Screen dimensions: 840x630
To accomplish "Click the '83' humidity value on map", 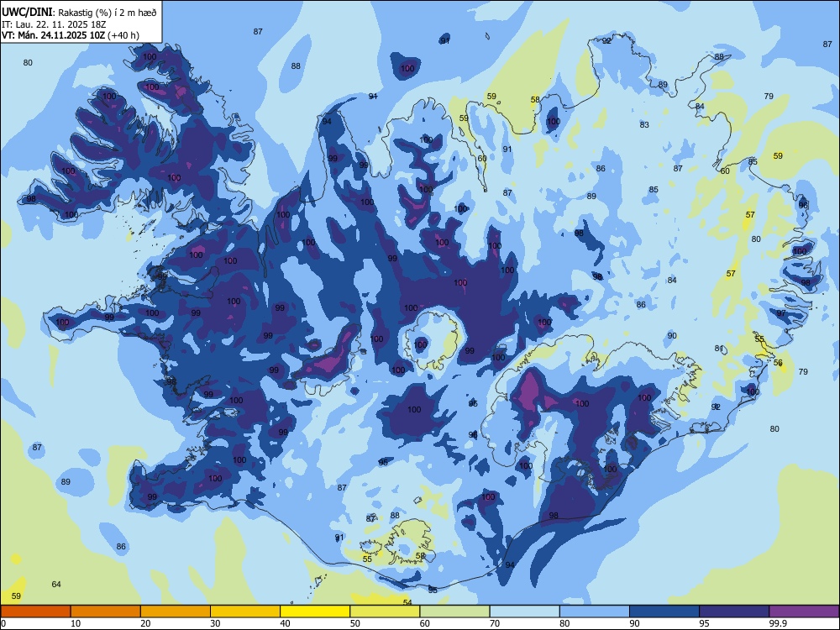I will pos(644,124).
